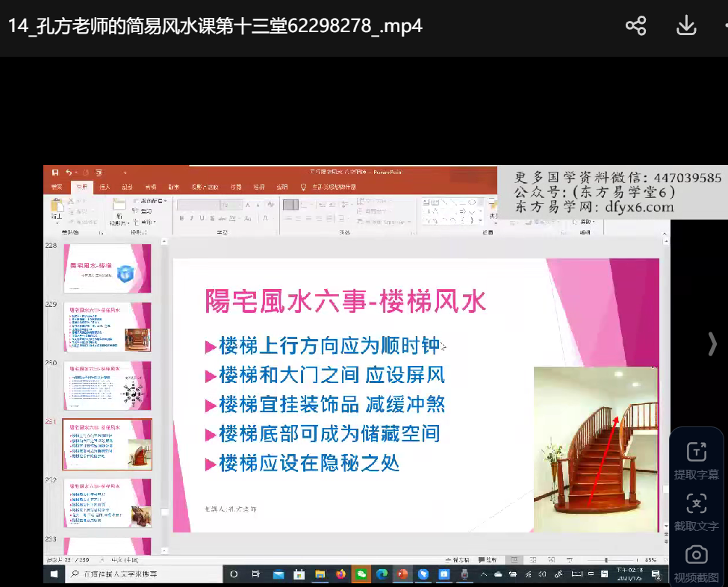Toggle underline formatting in the ribbon

pyautogui.click(x=202, y=218)
